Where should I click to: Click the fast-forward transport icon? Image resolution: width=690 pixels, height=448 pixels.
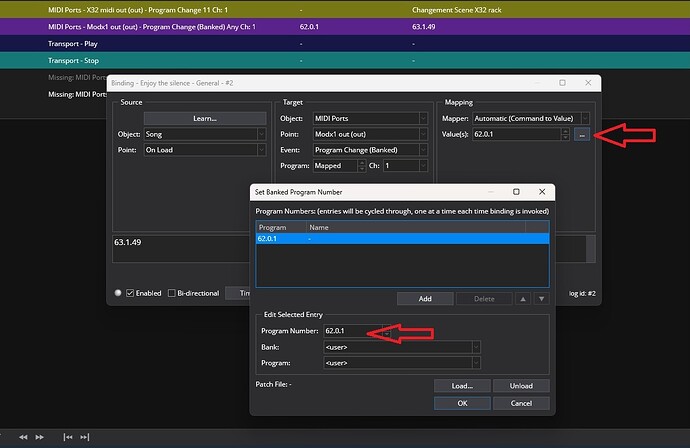(39, 437)
